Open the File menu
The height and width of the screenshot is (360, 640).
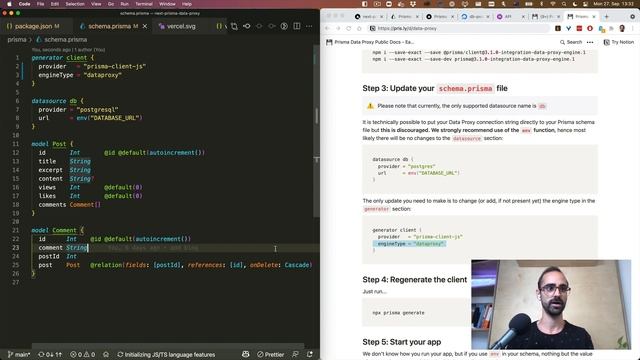click(40, 4)
